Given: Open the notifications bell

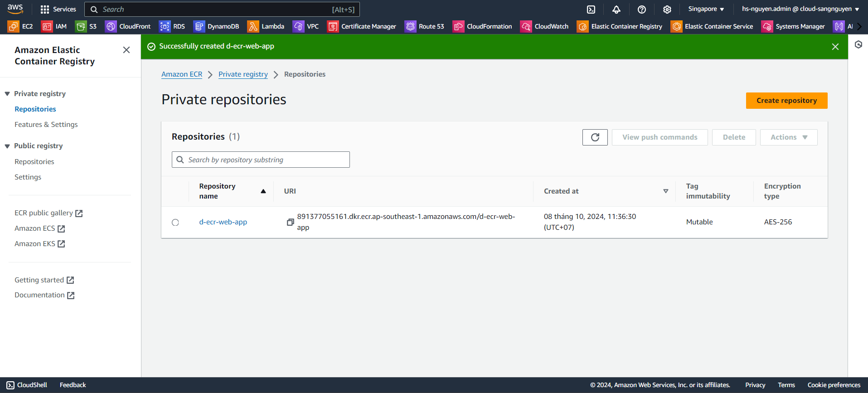Looking at the screenshot, I should click(616, 10).
